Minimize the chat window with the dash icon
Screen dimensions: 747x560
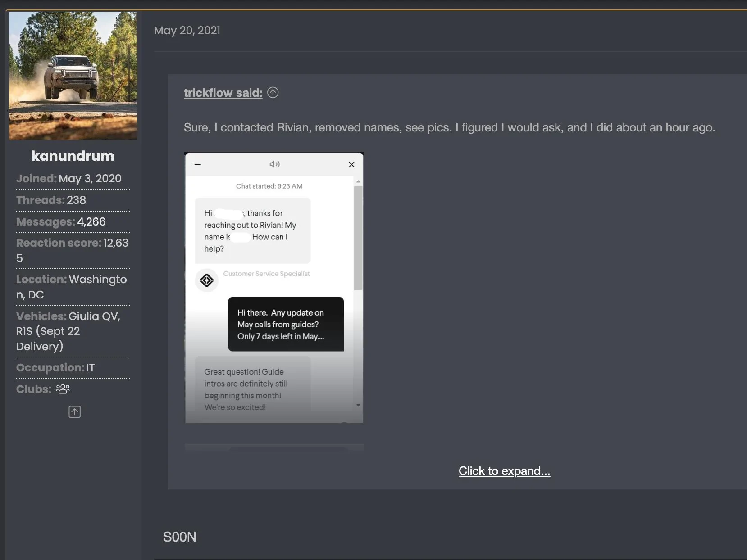[197, 164]
